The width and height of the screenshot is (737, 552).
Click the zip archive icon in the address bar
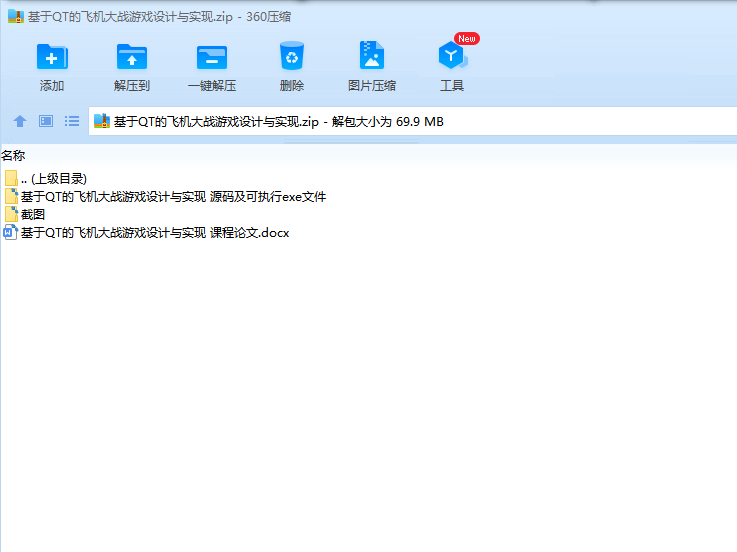tap(102, 121)
